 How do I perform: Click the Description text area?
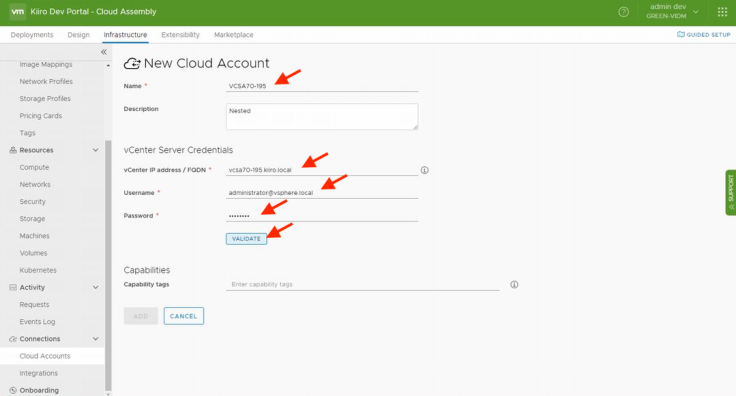click(322, 116)
